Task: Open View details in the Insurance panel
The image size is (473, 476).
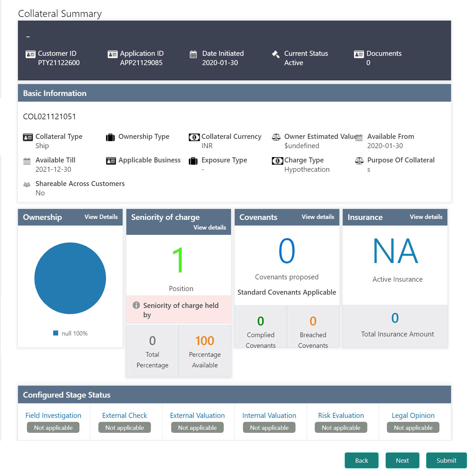Action: (426, 217)
